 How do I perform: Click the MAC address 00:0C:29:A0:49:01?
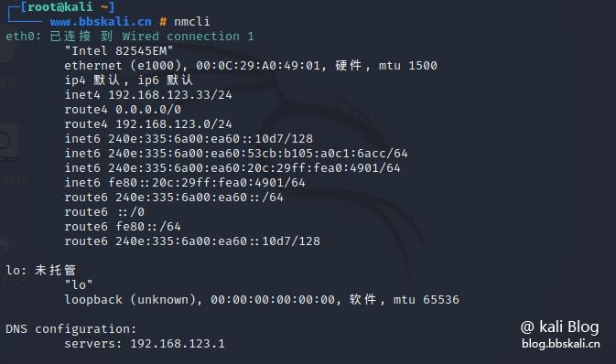click(258, 66)
